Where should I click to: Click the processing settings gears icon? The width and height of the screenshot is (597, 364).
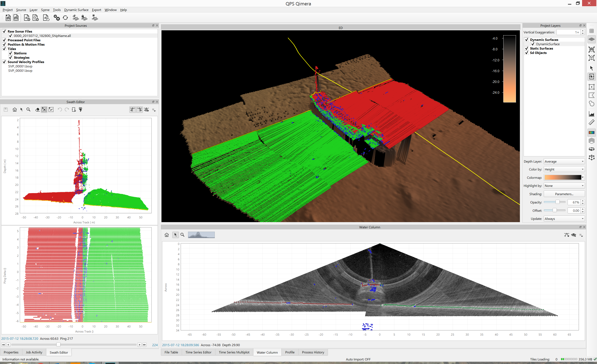(x=57, y=18)
